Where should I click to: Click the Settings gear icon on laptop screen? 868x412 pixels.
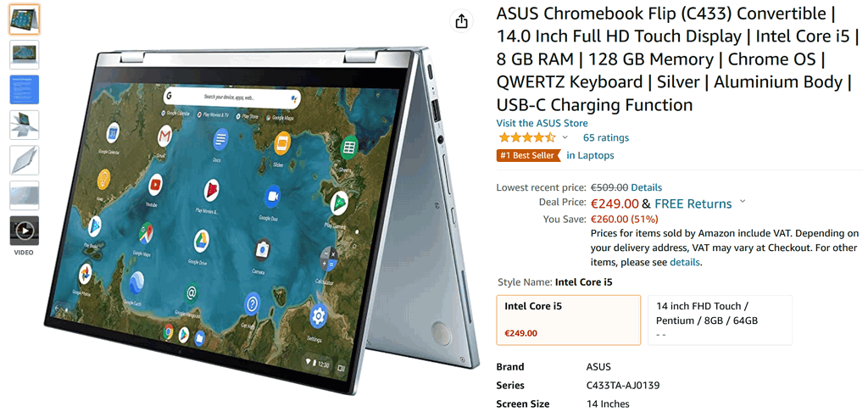pos(318,316)
